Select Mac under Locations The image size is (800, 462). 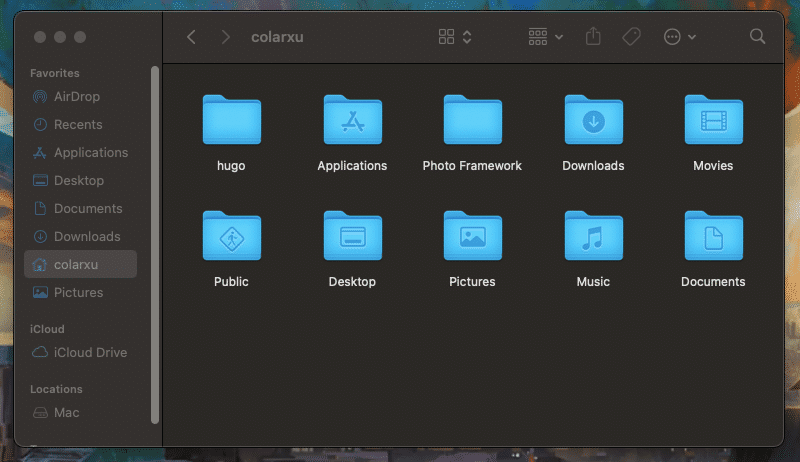pyautogui.click(x=81, y=413)
